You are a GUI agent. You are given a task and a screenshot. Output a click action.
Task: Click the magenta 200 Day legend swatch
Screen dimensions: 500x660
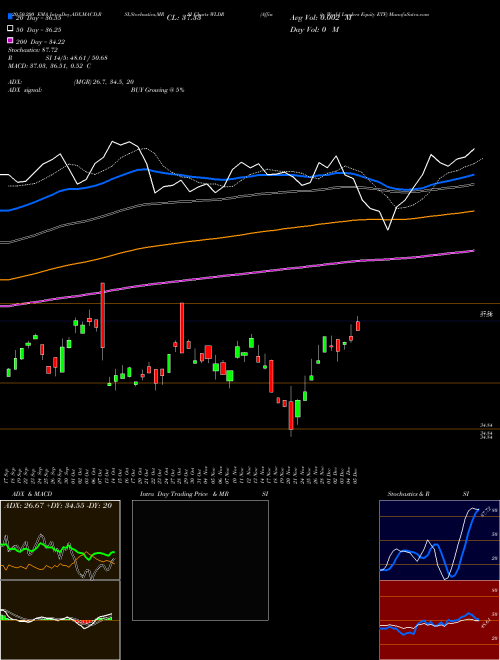(x=10, y=41)
